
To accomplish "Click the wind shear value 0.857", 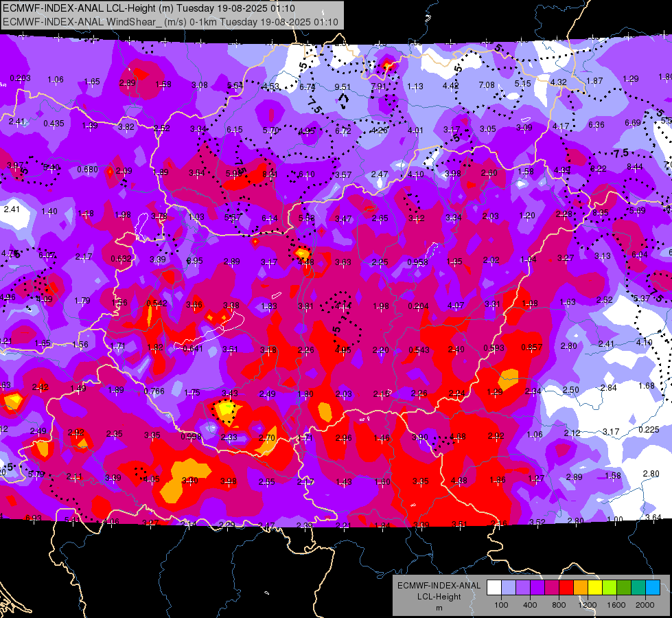I will tap(532, 347).
